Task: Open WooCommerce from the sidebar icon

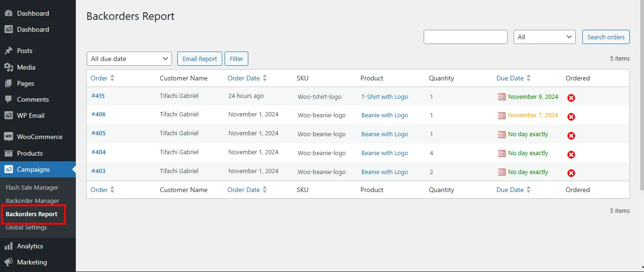Action: point(9,137)
